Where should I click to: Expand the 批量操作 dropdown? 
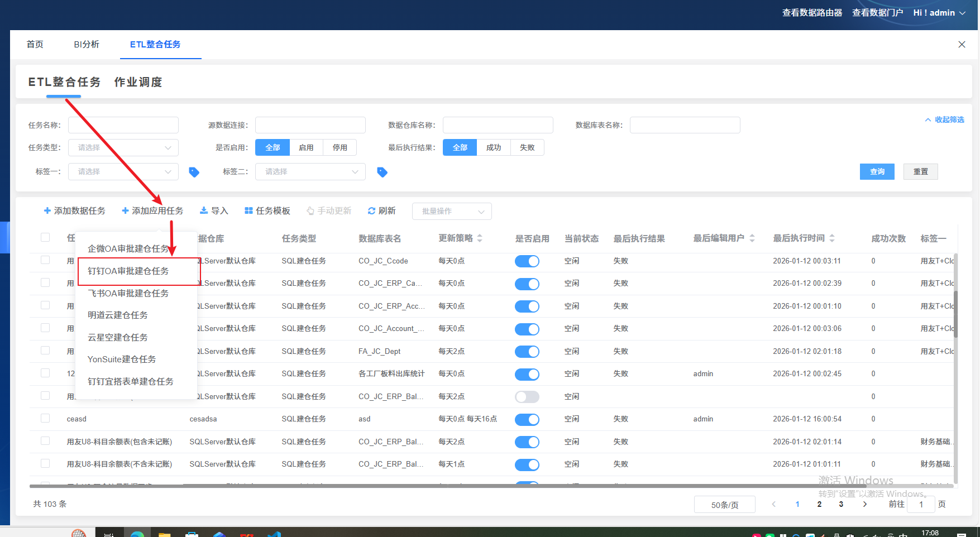(x=452, y=211)
